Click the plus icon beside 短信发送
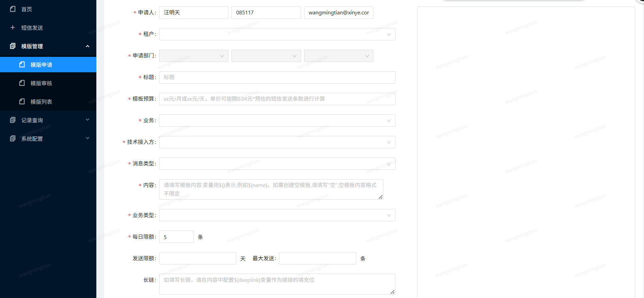This screenshot has height=298, width=644. point(13,27)
